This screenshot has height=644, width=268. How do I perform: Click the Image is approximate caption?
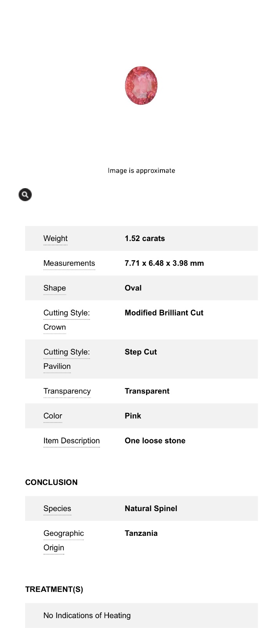[x=141, y=171]
